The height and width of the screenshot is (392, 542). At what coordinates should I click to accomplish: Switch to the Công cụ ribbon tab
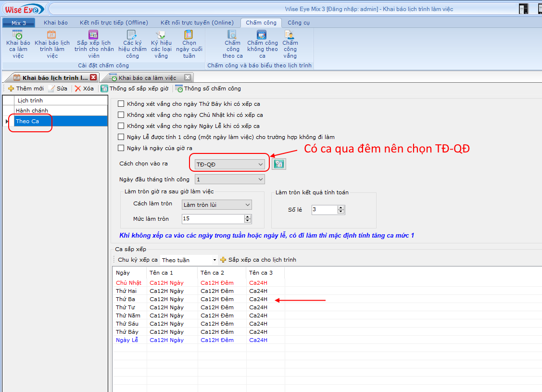tap(298, 23)
